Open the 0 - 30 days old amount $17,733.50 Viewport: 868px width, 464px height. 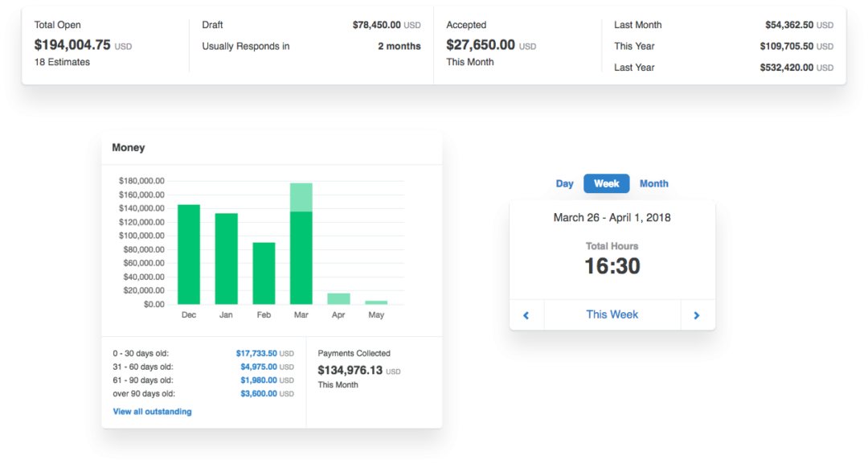[256, 353]
